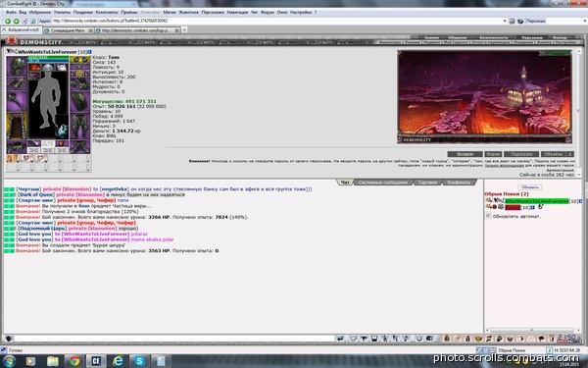Switch to the 'Торговля' chat tab

[x=427, y=183]
